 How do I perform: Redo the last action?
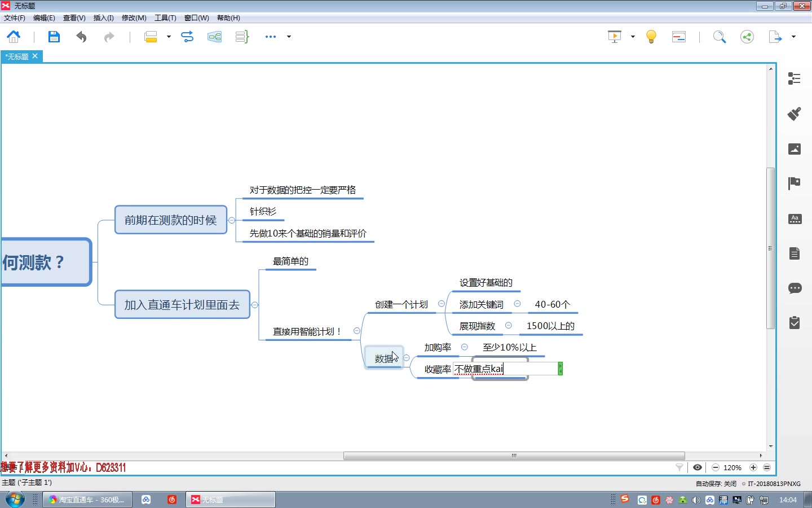coord(109,37)
